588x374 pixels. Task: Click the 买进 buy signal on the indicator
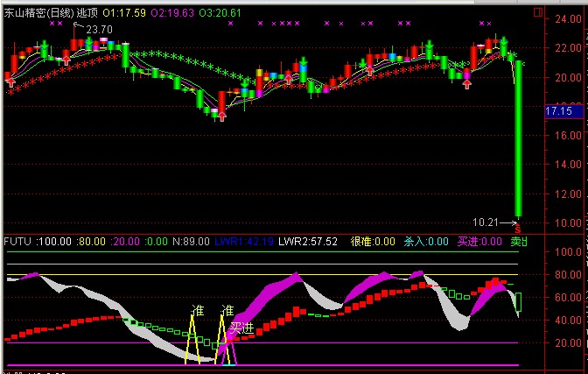pos(241,328)
